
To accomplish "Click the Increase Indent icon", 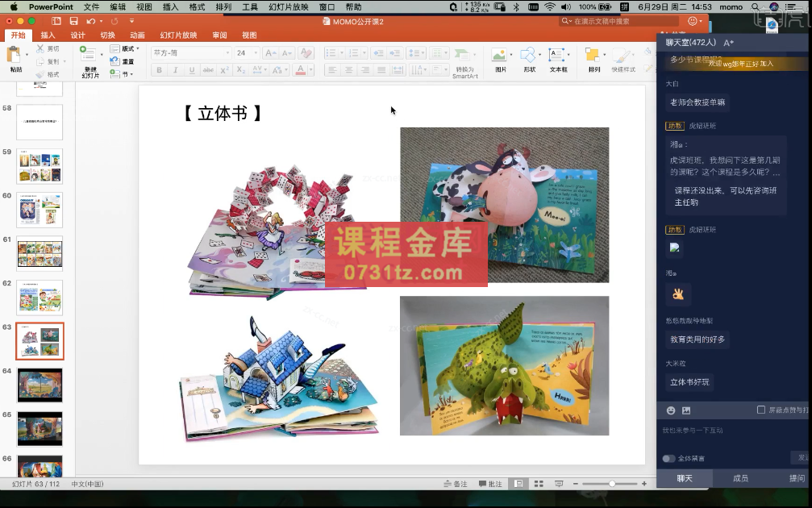I will [395, 53].
